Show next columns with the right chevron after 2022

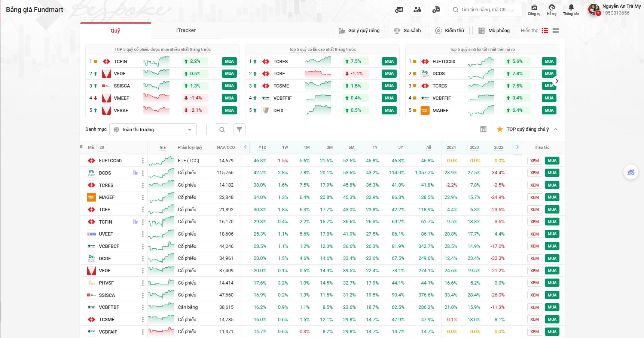[x=517, y=147]
